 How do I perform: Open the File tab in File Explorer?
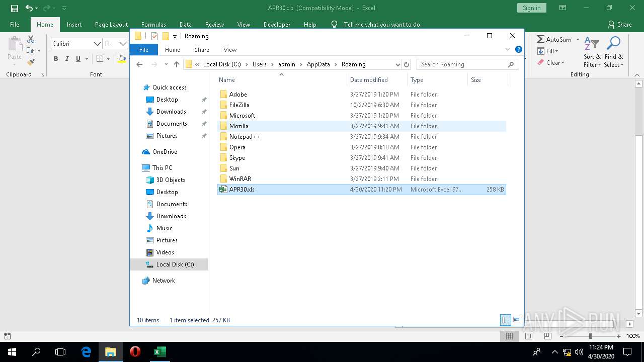tap(144, 50)
